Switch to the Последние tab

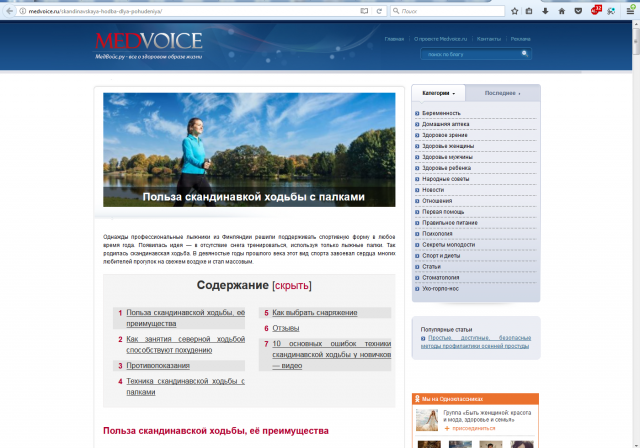[x=502, y=93]
